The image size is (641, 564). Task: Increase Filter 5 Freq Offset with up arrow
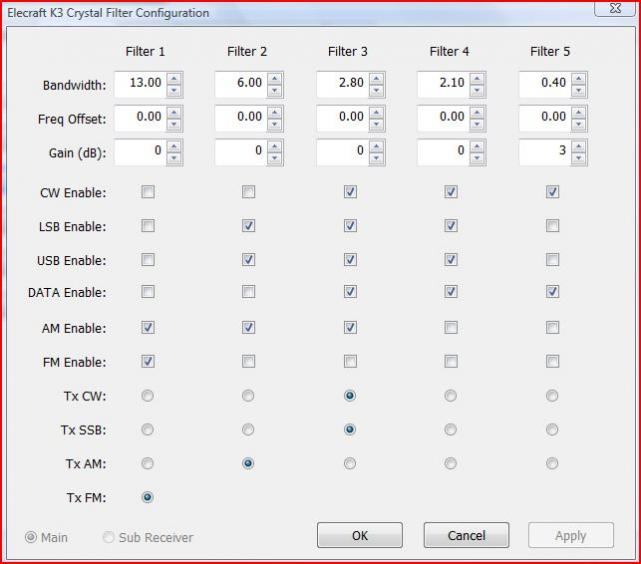578,112
